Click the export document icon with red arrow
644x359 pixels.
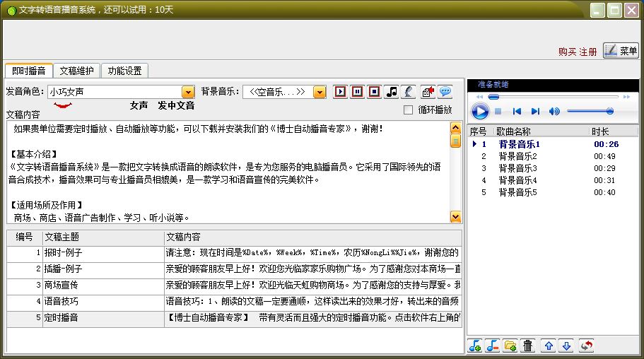pos(428,92)
